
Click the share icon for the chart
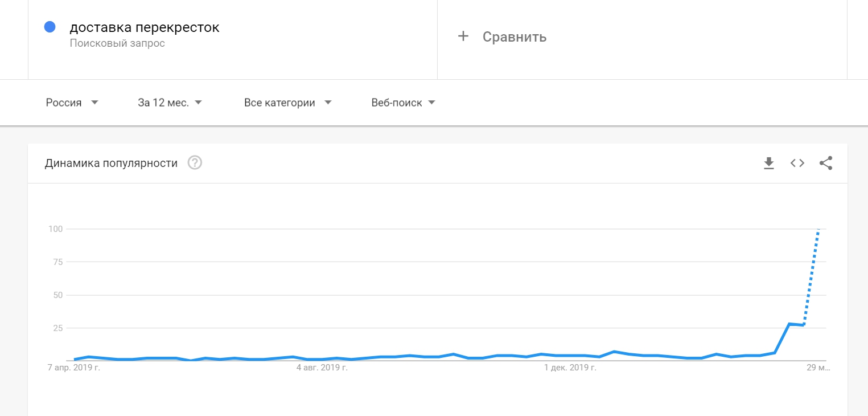coord(826,163)
